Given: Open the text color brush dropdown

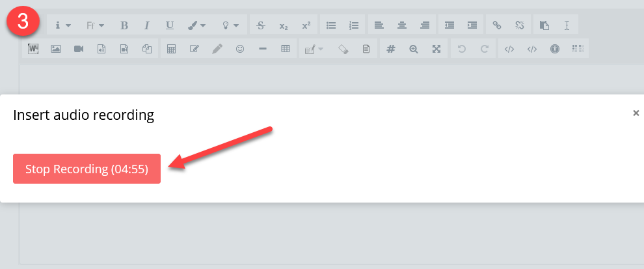Looking at the screenshot, I should (196, 25).
